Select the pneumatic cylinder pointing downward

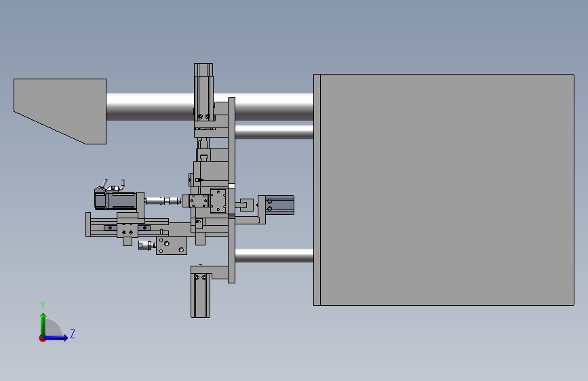[200, 295]
